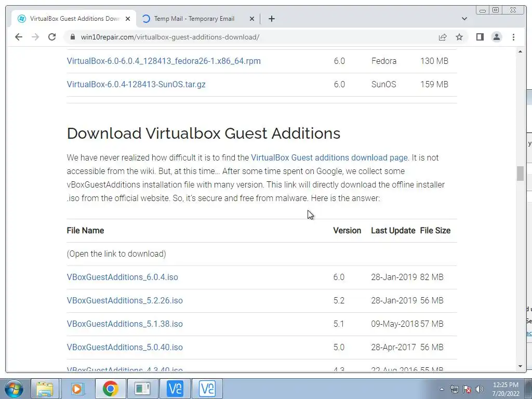532x399 pixels.
Task: Share this page icon in address bar
Action: [x=443, y=37]
